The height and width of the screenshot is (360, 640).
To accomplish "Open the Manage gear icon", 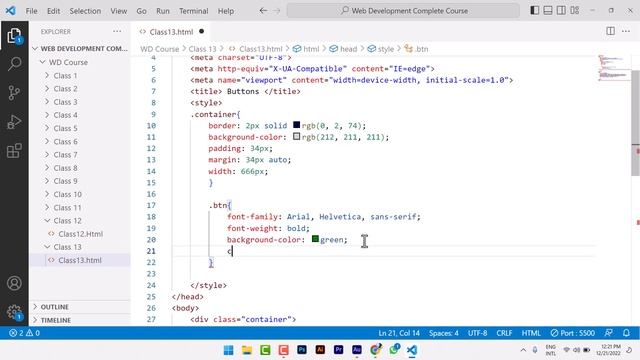I will pyautogui.click(x=14, y=312).
